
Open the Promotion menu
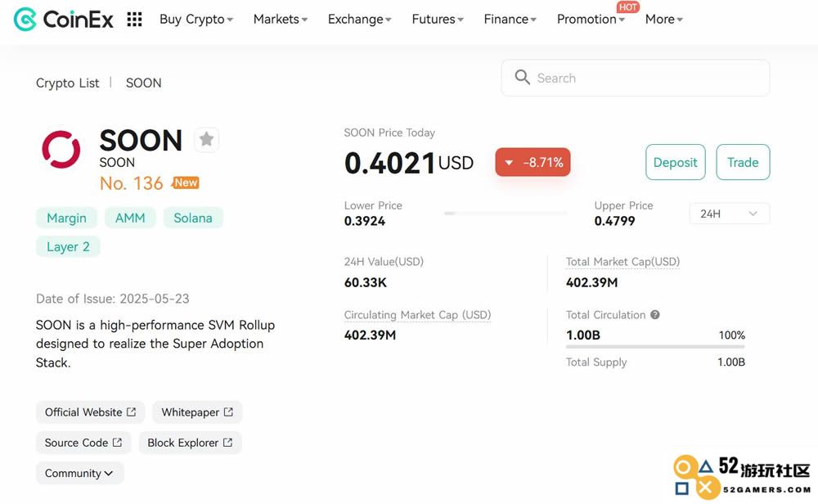(591, 20)
